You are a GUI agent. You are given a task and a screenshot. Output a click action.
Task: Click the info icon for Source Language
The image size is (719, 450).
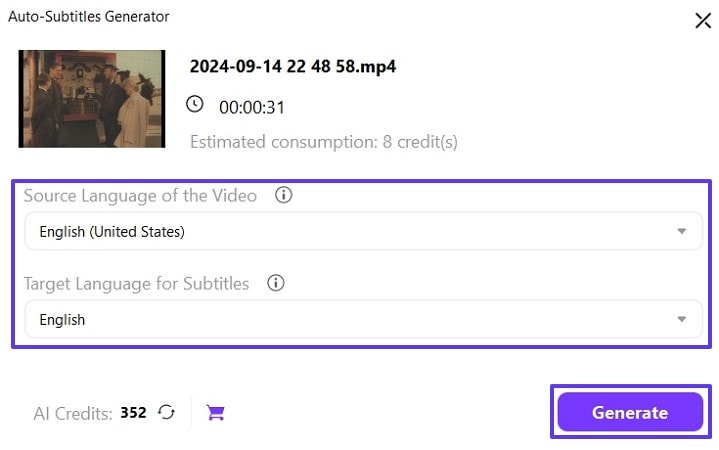pos(283,196)
